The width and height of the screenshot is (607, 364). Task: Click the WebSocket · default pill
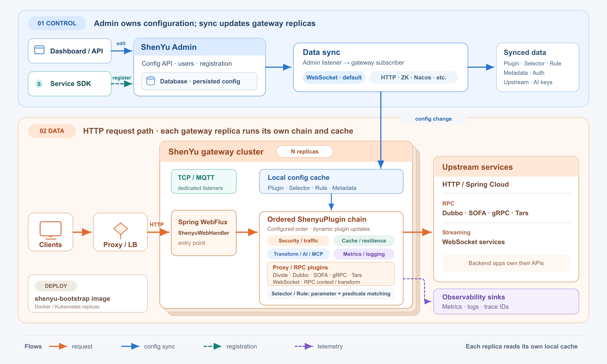pyautogui.click(x=334, y=77)
